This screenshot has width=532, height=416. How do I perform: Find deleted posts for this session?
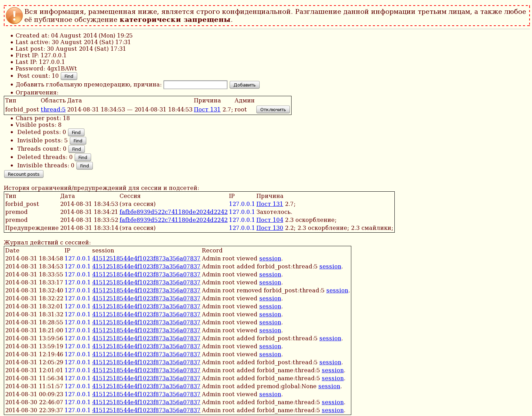click(x=76, y=132)
